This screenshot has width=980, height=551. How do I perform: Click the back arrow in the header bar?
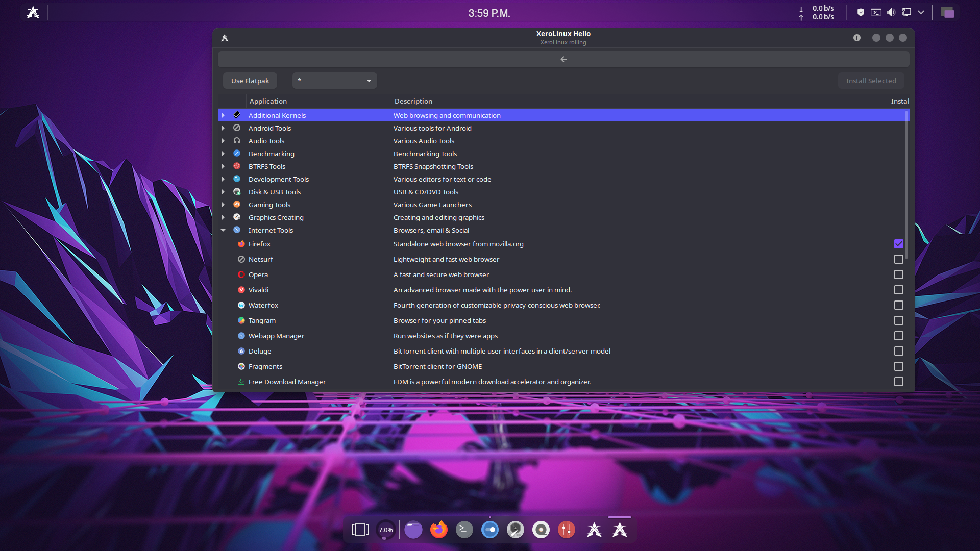563,59
